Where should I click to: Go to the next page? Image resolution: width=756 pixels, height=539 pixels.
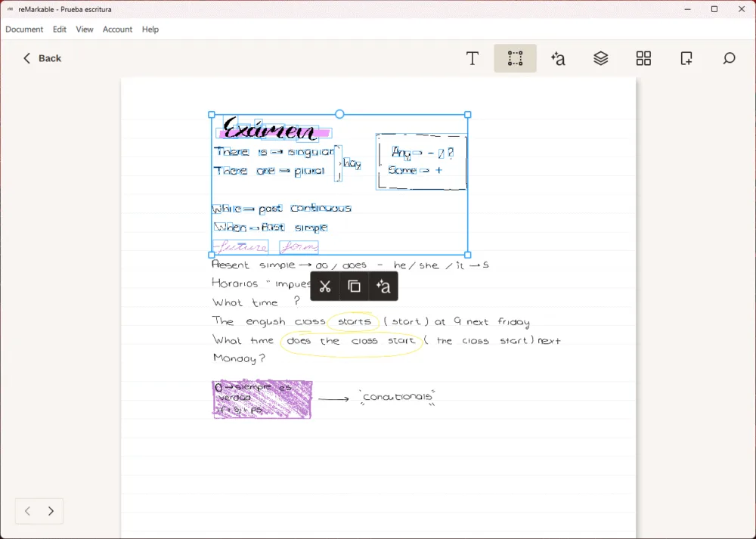[x=51, y=511]
